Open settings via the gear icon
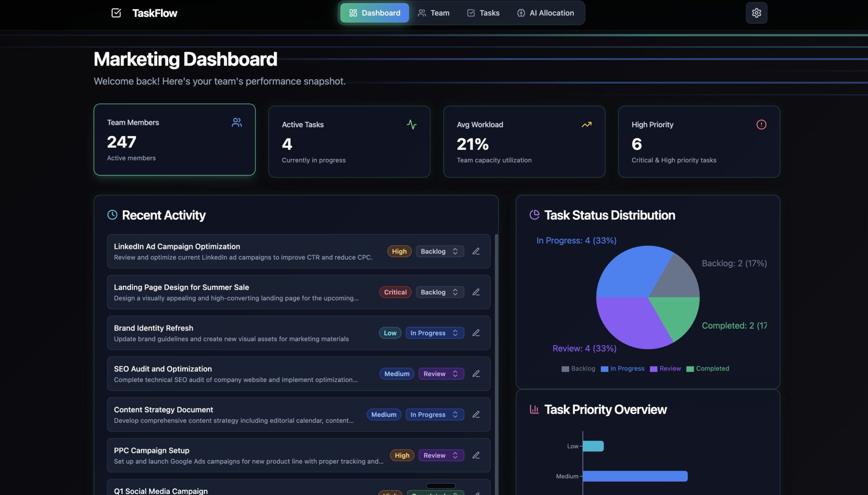 click(x=756, y=13)
